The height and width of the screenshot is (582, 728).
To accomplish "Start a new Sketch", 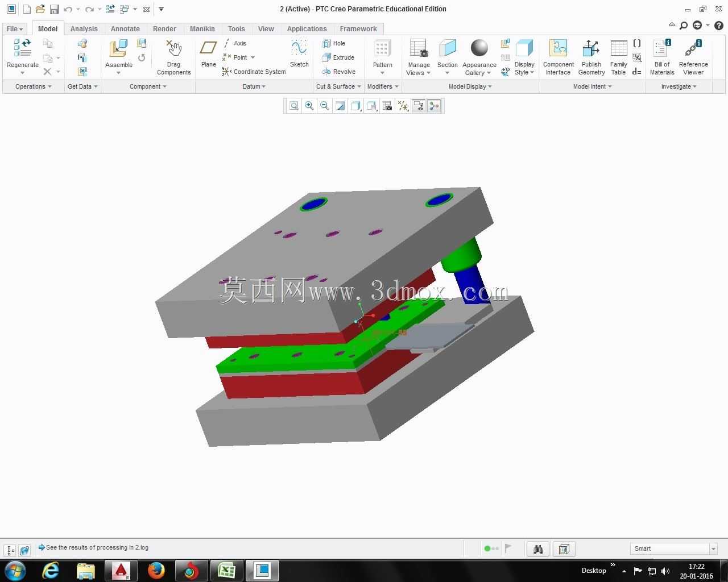I will tap(299, 53).
